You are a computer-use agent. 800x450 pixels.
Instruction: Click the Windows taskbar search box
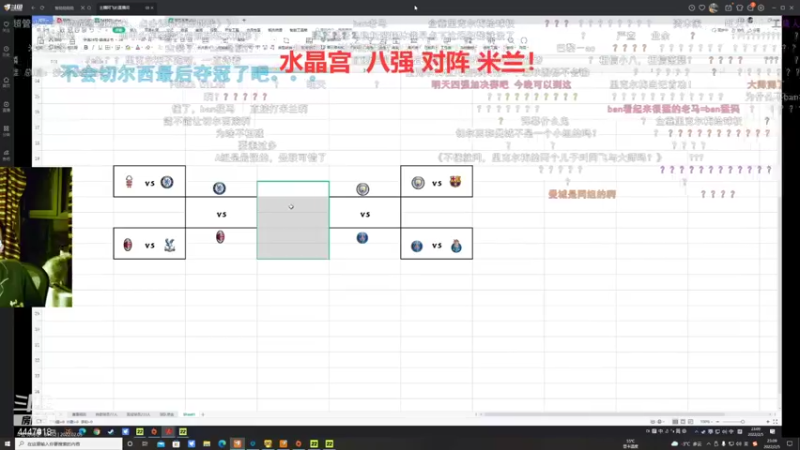point(68,444)
